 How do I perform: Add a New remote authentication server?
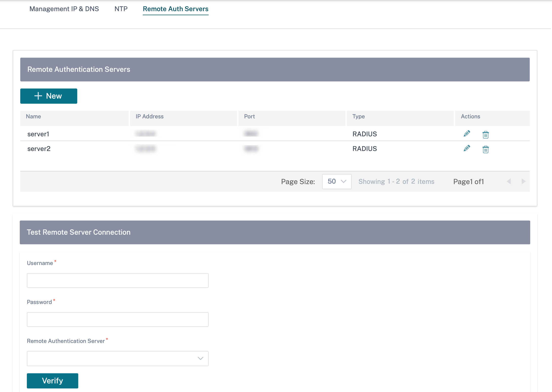coord(49,96)
